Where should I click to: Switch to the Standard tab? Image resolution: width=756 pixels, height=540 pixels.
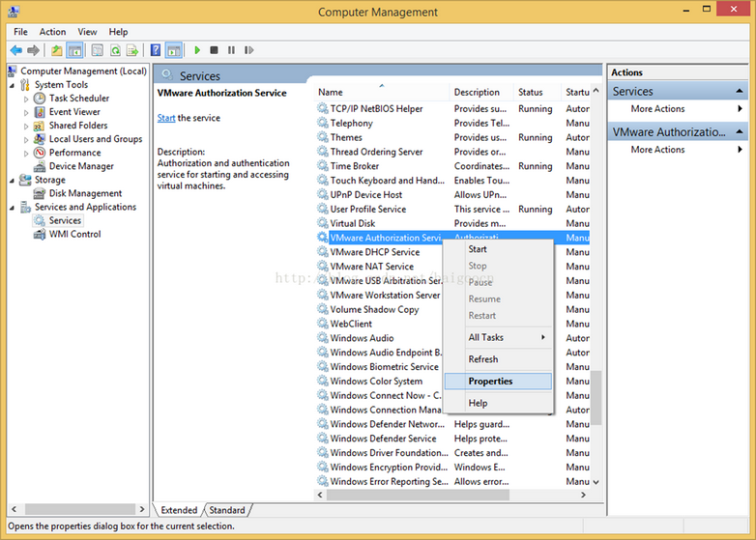point(227,510)
